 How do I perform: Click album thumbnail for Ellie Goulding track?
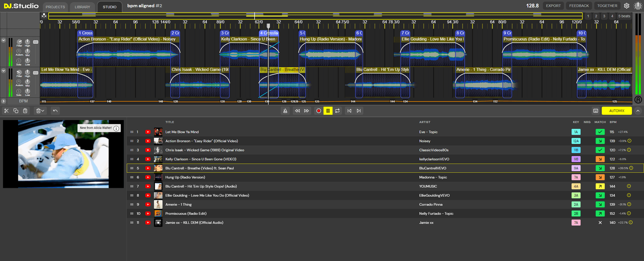coord(158,196)
